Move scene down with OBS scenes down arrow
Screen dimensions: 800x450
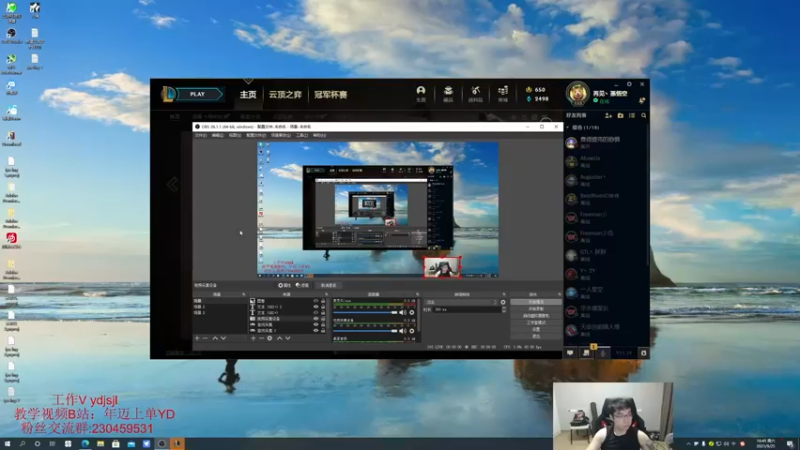tap(223, 338)
